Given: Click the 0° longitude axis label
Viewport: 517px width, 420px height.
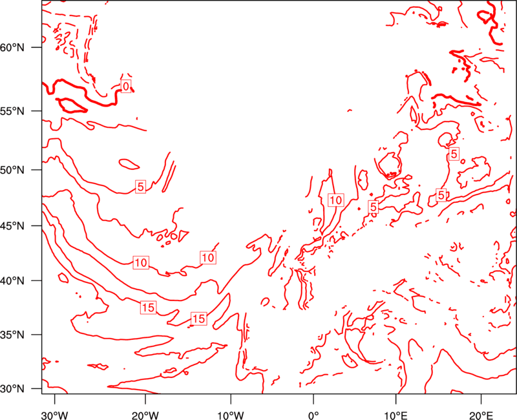Looking at the screenshot, I should [313, 415].
